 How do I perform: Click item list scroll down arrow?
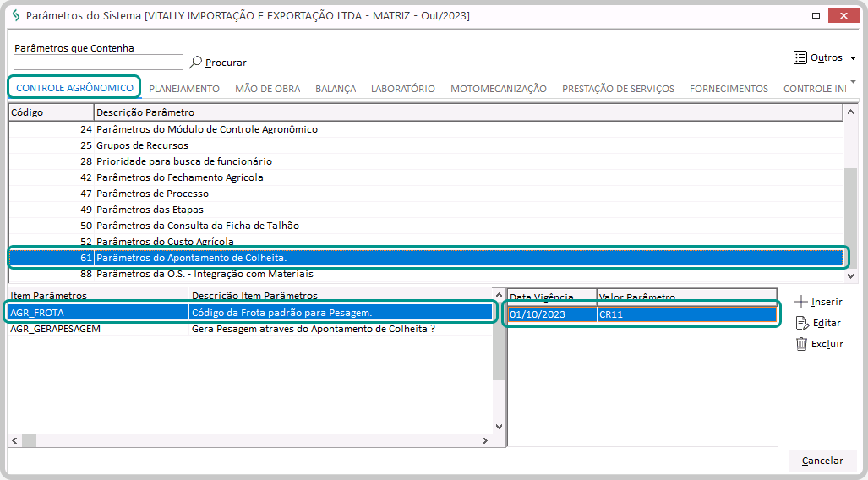[499, 426]
